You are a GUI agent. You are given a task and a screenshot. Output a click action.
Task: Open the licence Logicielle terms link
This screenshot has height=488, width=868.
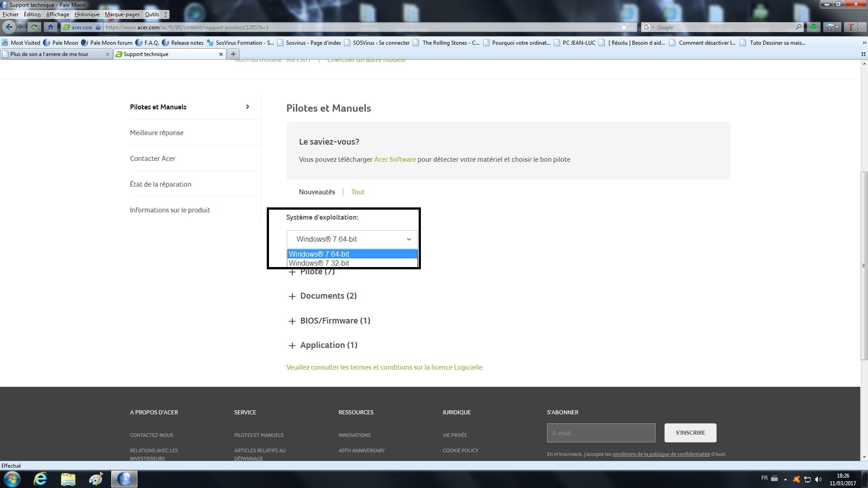[x=385, y=367]
